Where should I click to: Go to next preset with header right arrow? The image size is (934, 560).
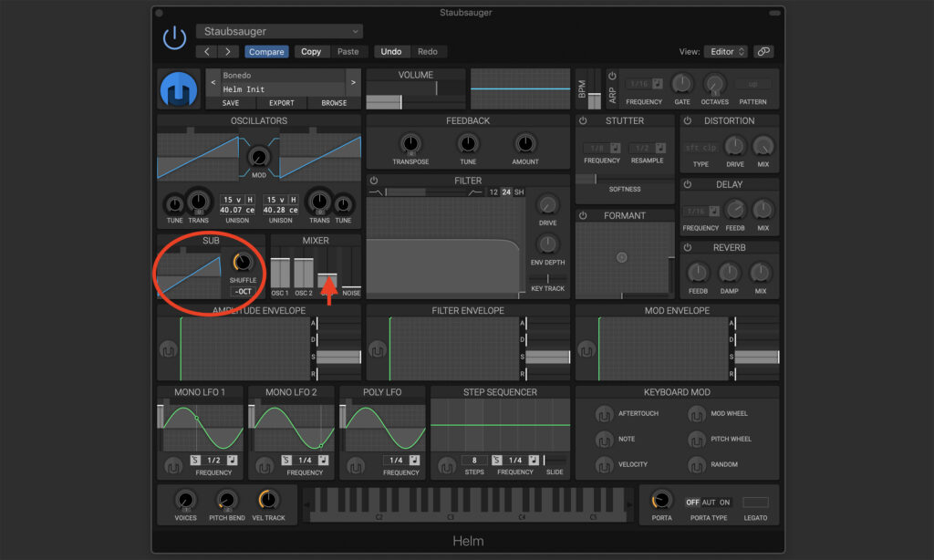(x=227, y=52)
